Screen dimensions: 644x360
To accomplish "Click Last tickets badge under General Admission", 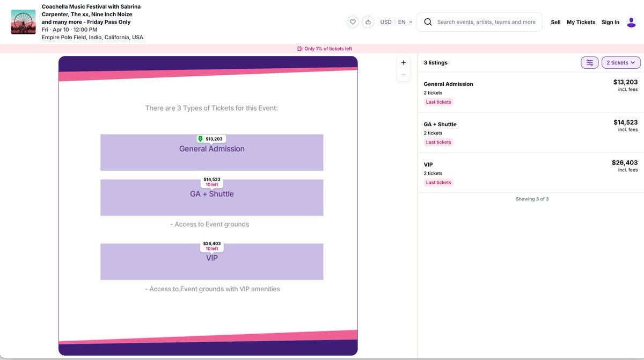I will (438, 102).
